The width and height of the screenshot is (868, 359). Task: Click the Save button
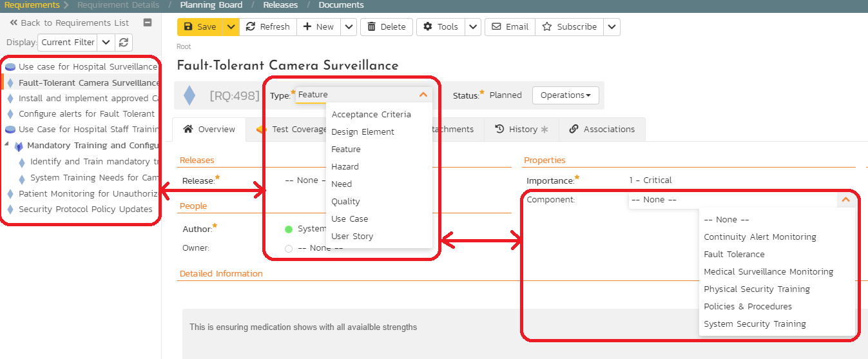[x=200, y=26]
